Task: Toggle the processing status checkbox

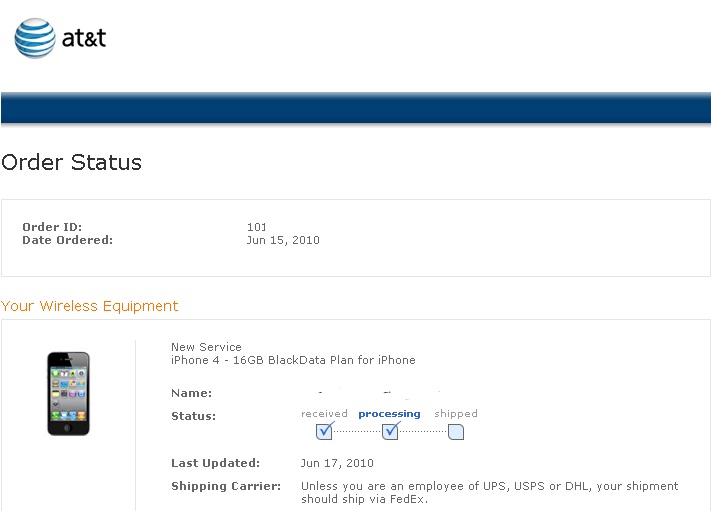Action: [390, 432]
